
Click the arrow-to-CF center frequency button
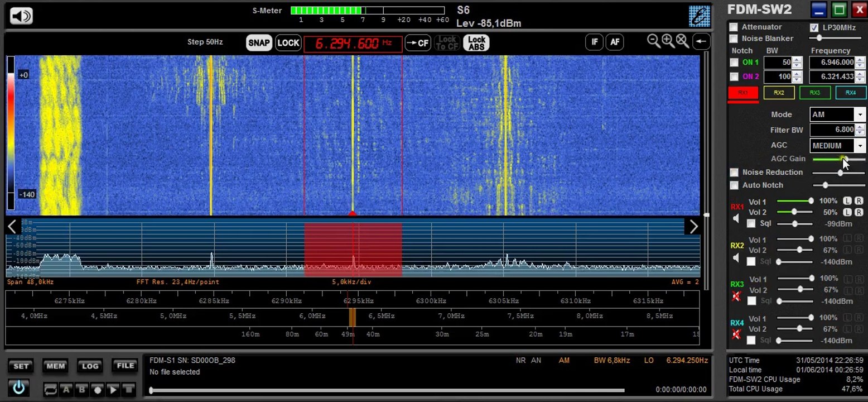coord(418,43)
